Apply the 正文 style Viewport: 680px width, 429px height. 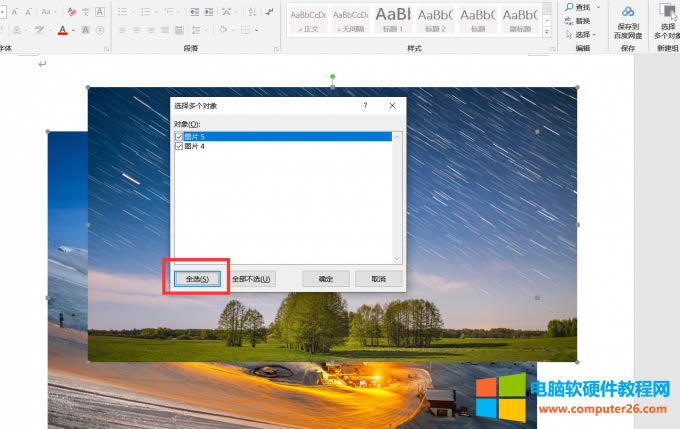[x=308, y=17]
